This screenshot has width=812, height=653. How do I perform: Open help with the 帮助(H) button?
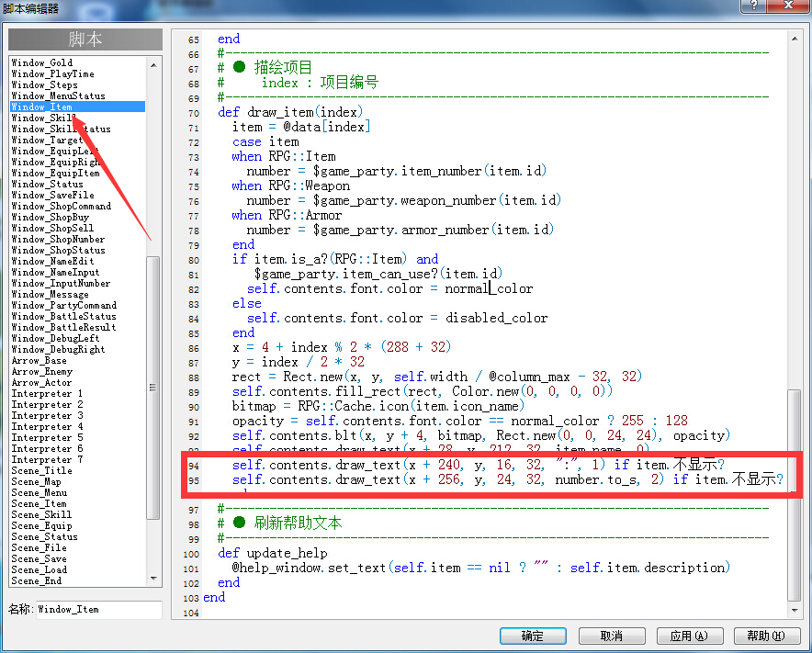pyautogui.click(x=767, y=636)
